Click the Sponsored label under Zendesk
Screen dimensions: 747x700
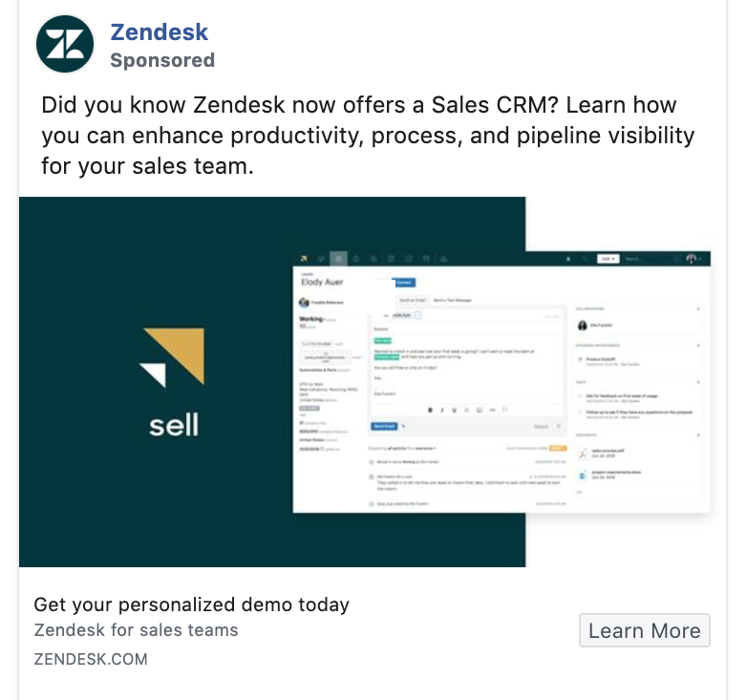point(162,60)
